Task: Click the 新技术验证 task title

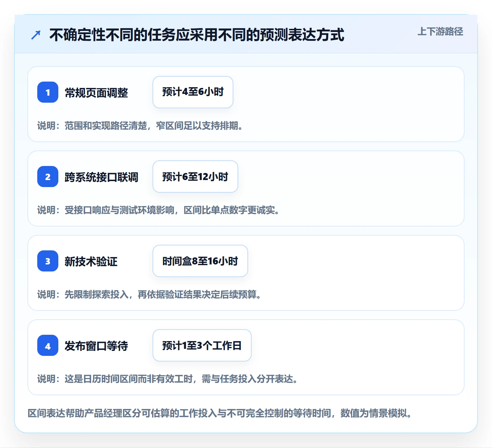Action: pos(91,262)
